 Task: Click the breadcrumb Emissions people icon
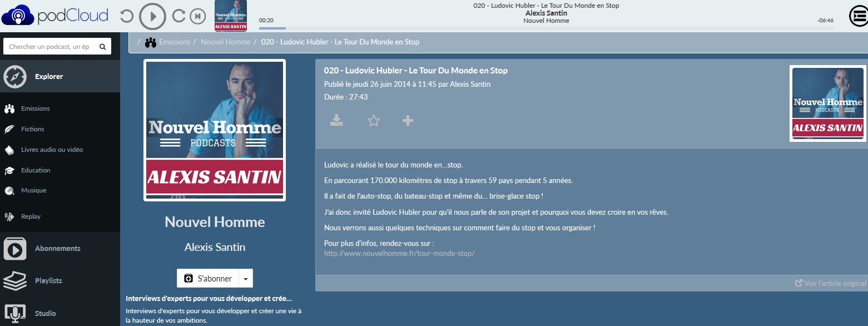pyautogui.click(x=151, y=42)
